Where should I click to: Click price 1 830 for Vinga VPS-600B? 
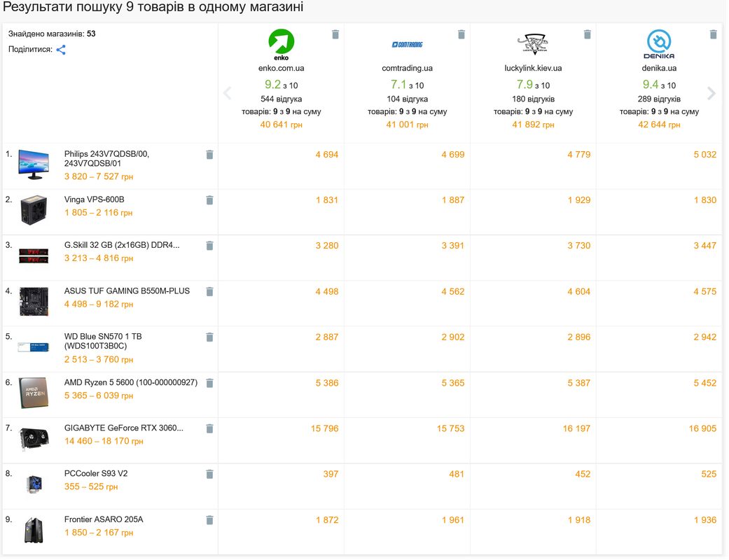[705, 200]
